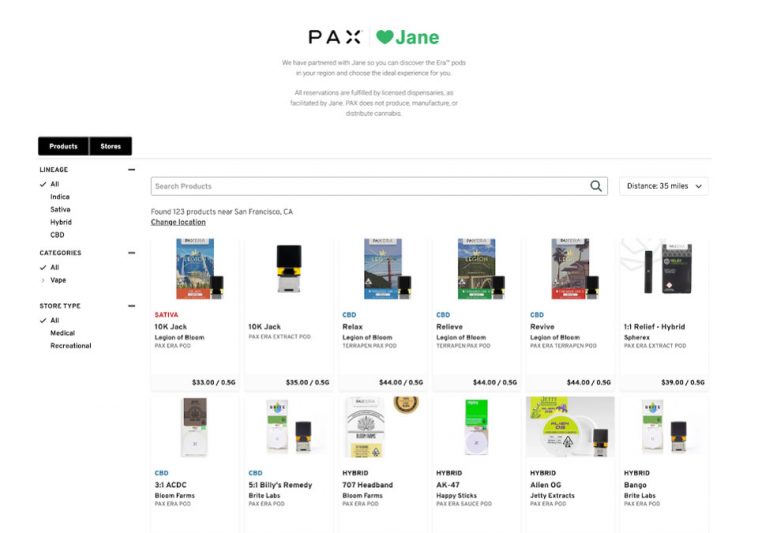Collapse the Lineage filter section
Image resolution: width=758 pixels, height=533 pixels.
[131, 170]
